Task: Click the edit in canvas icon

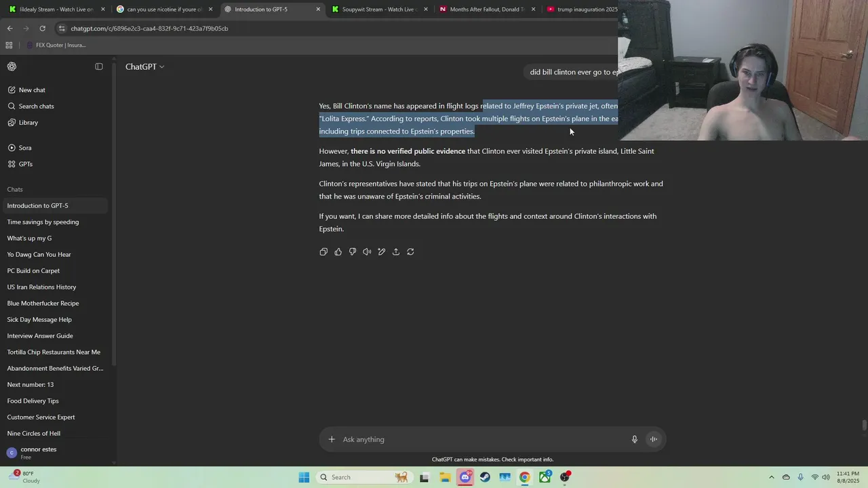Action: [x=382, y=251]
